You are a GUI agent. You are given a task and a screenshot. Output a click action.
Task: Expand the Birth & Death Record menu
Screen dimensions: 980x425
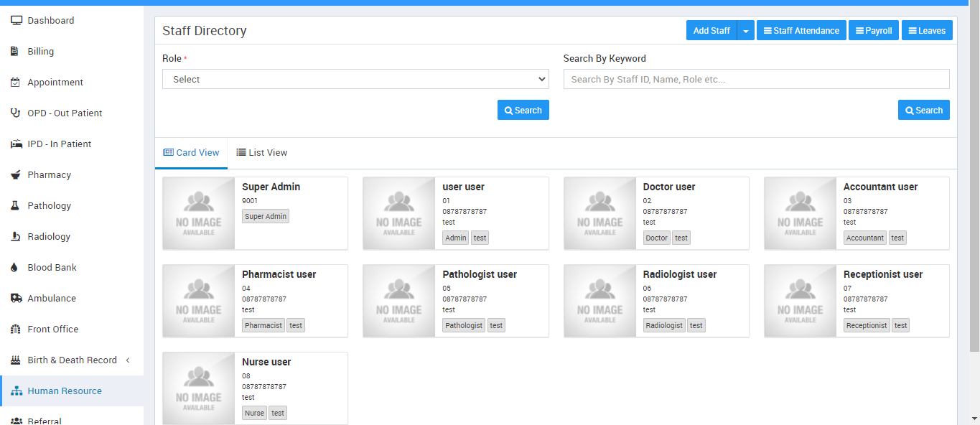(x=72, y=360)
